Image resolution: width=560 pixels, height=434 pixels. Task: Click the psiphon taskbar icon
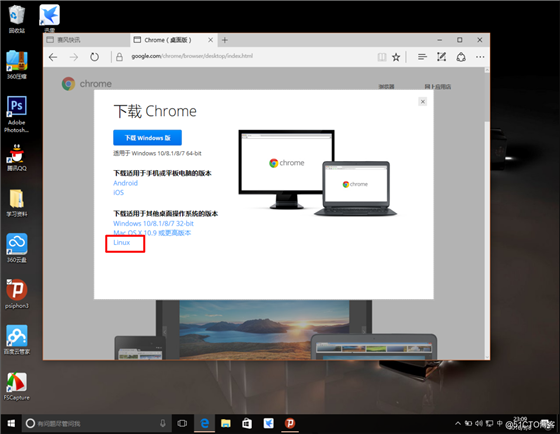(x=290, y=423)
